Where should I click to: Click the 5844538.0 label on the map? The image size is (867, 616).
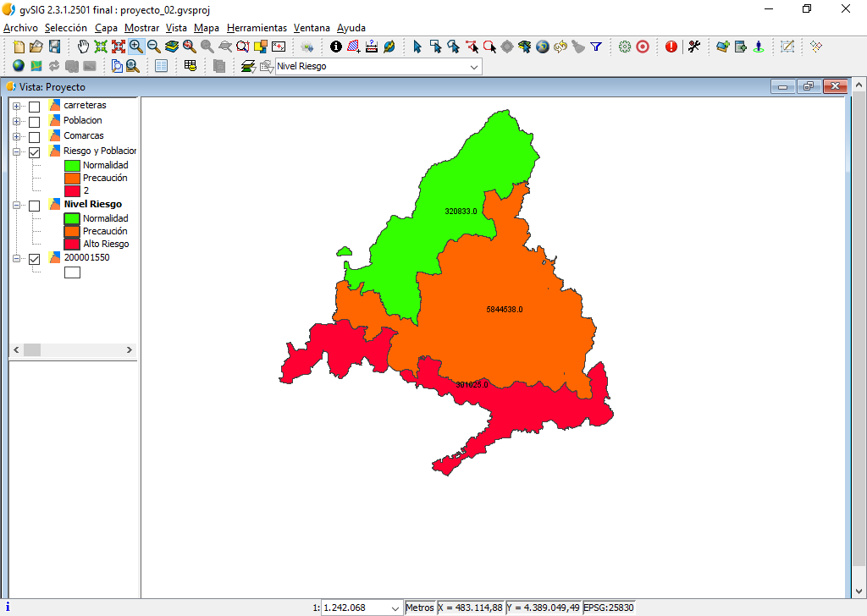(505, 310)
